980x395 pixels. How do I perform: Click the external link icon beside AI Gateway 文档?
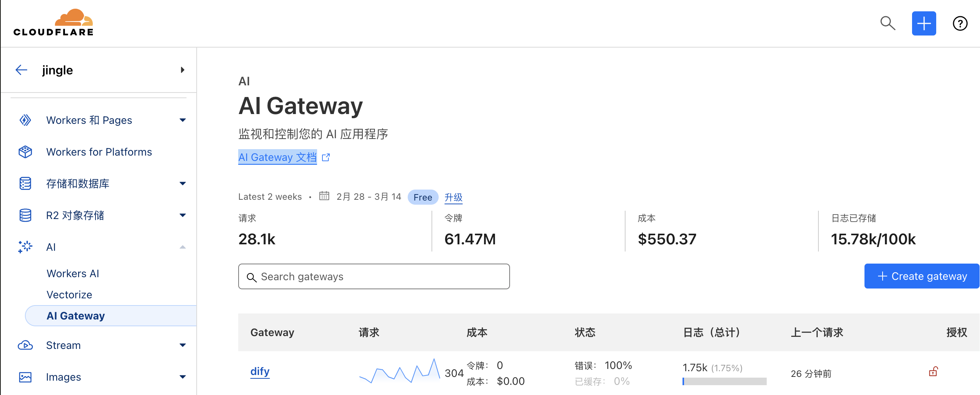click(326, 157)
